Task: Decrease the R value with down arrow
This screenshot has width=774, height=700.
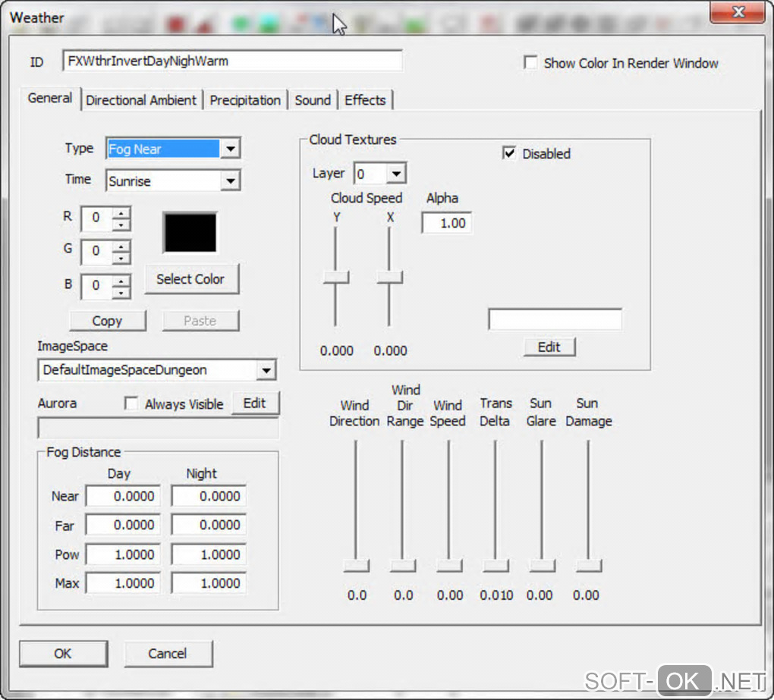Action: (121, 225)
